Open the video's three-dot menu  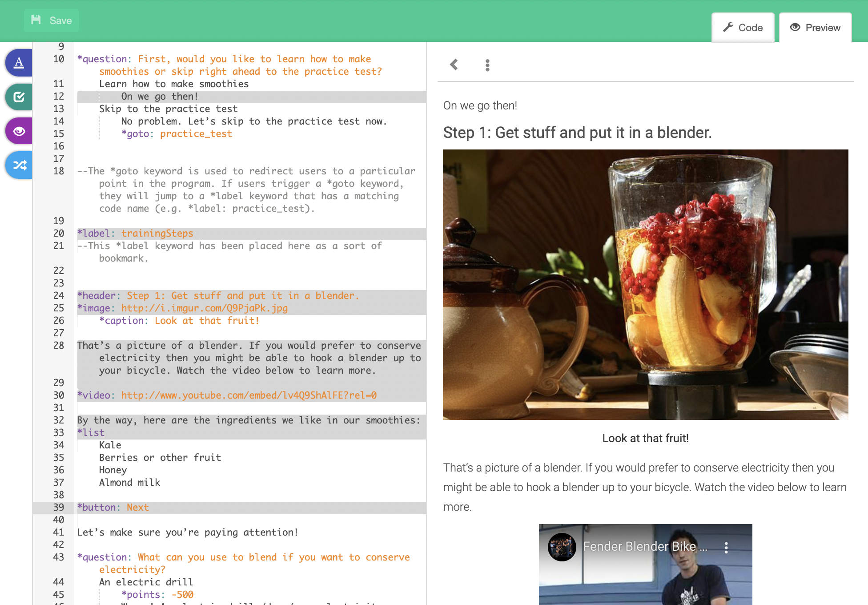726,548
